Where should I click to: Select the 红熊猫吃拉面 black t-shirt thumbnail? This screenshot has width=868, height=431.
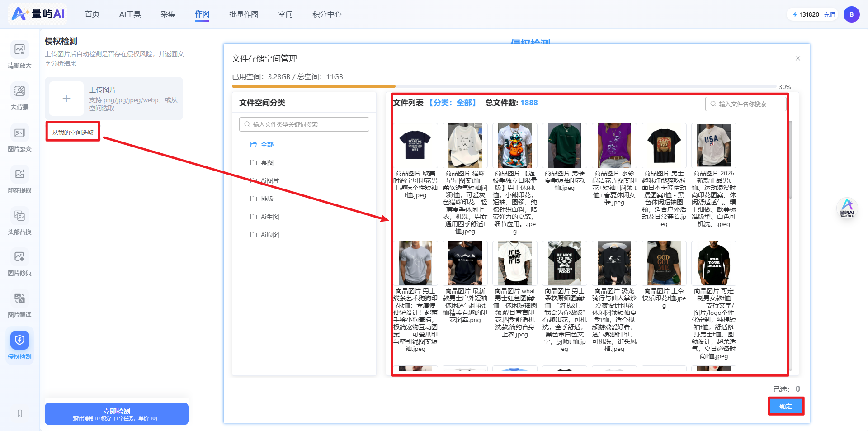point(664,146)
